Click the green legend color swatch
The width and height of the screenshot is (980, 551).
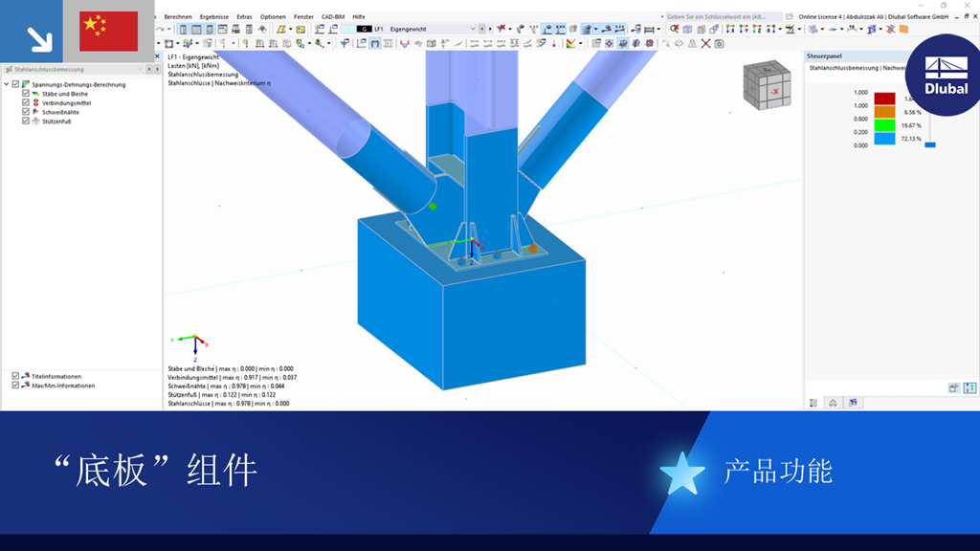[884, 125]
